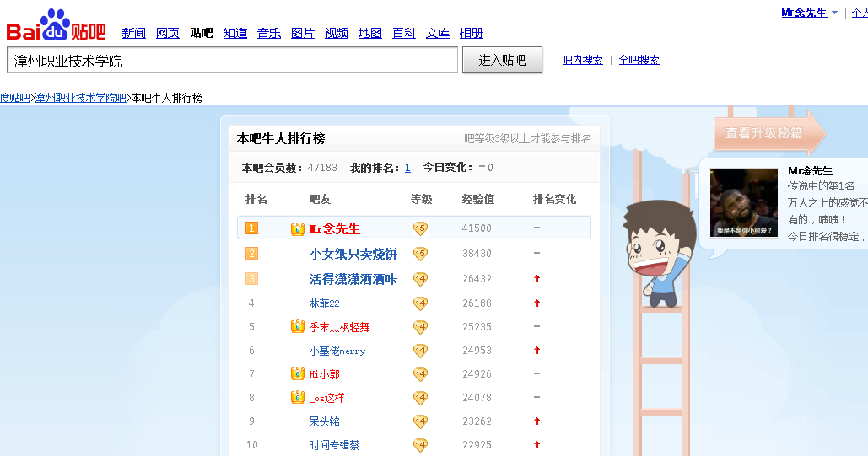Open the 知道 navigation link
The width and height of the screenshot is (868, 456).
coord(235,33)
